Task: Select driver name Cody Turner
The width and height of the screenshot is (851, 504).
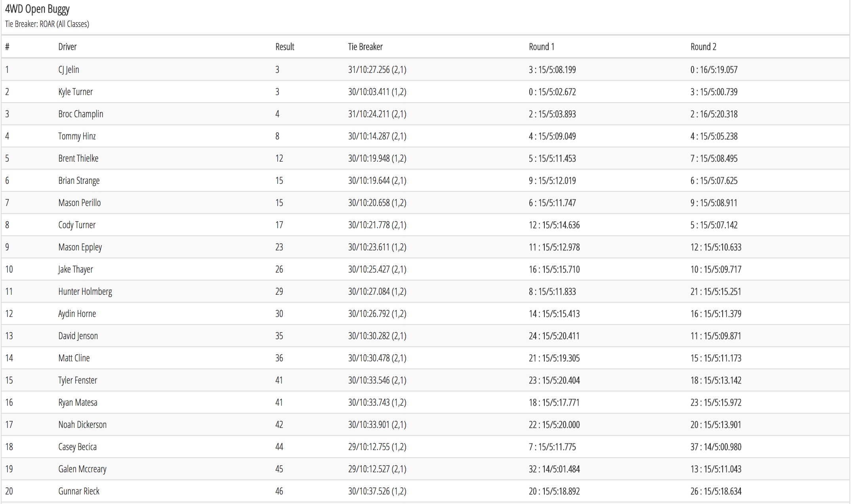Action: pyautogui.click(x=77, y=225)
